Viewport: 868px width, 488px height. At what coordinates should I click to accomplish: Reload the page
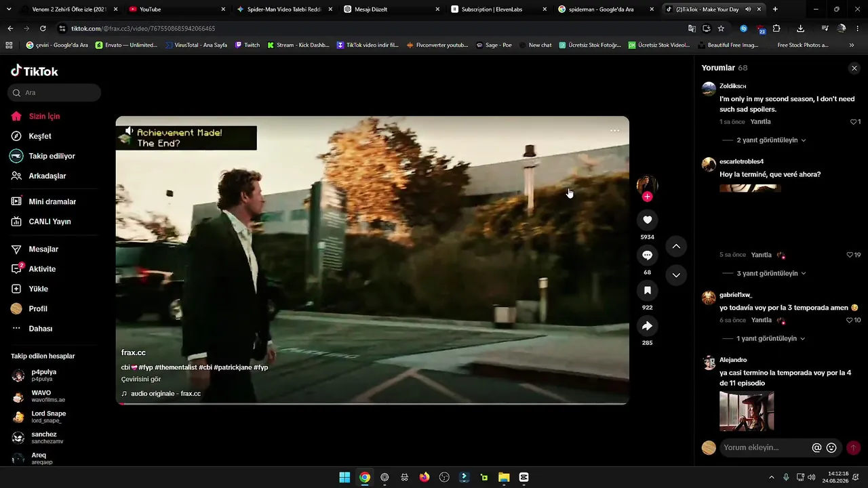point(43,28)
